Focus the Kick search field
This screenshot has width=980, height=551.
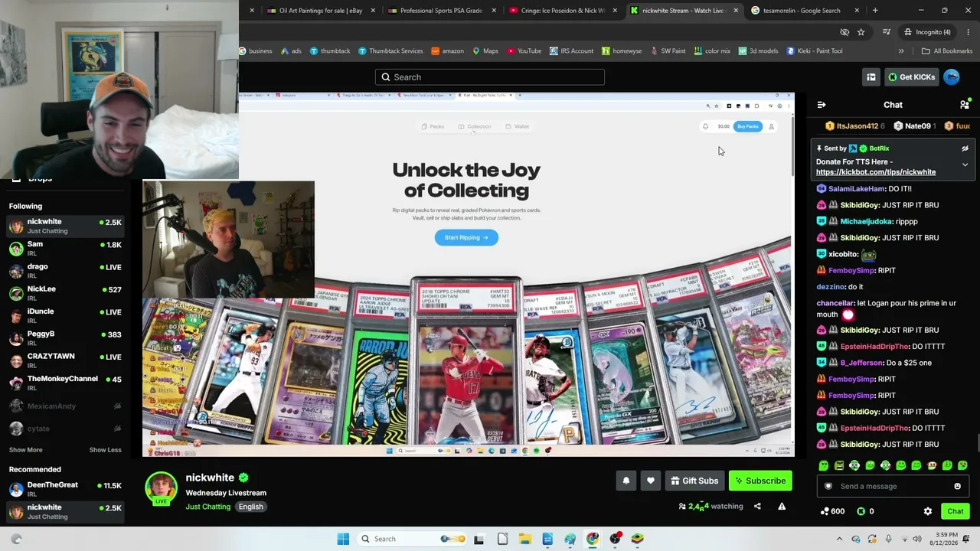[490, 77]
